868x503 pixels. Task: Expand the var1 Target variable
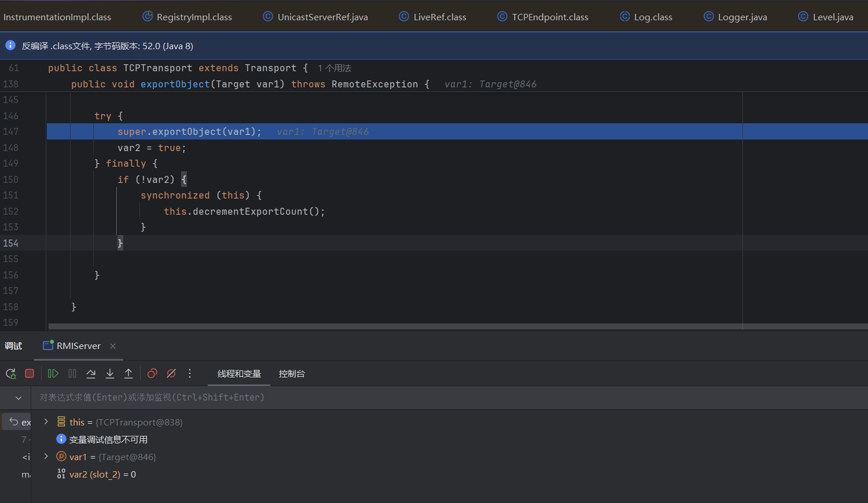(46, 457)
